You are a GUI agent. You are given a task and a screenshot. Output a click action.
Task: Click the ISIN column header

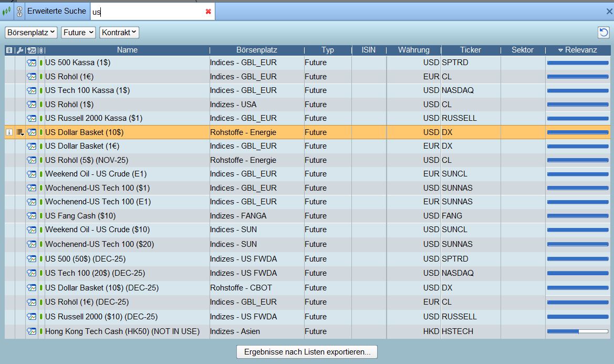tap(369, 50)
